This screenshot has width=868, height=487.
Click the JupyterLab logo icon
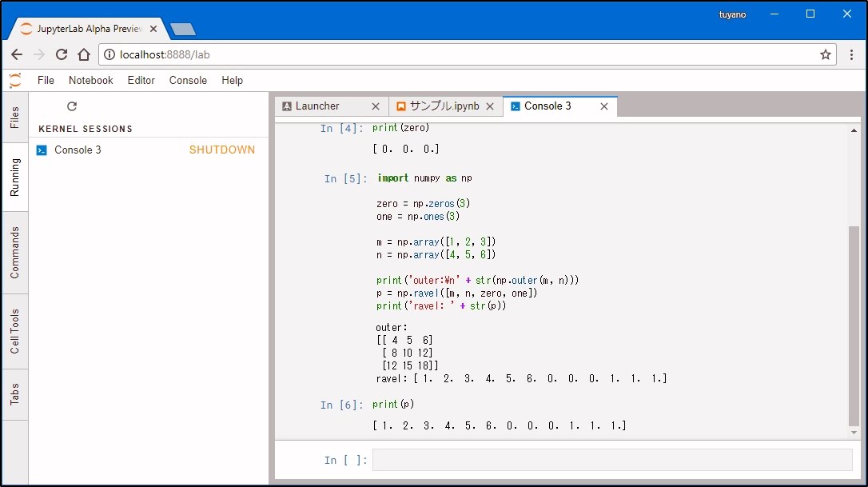tap(15, 80)
